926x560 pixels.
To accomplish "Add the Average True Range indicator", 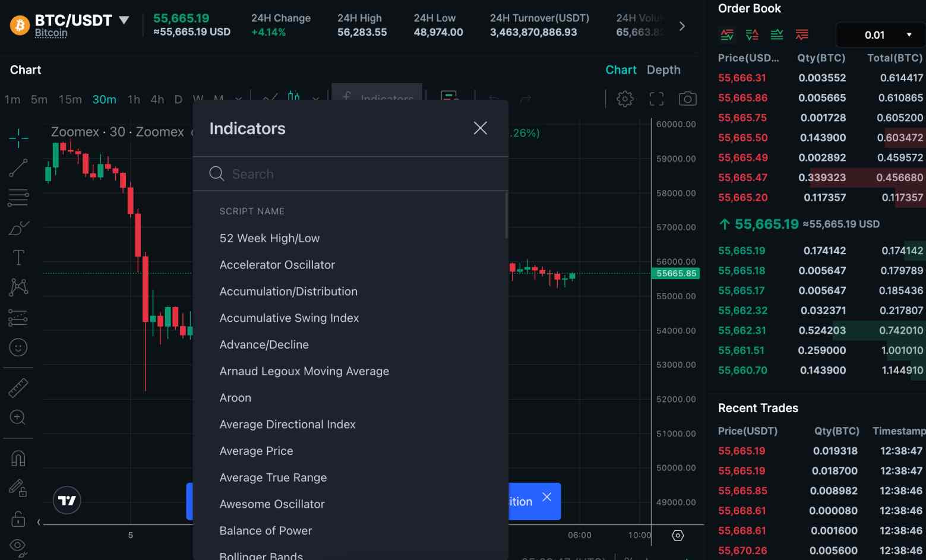I will tap(273, 477).
